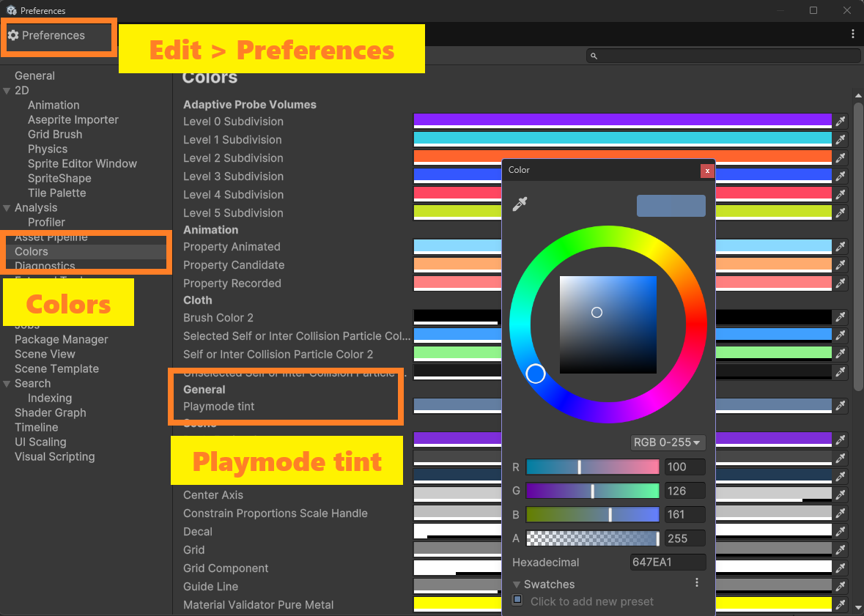This screenshot has width=864, height=616.
Task: Open RGB 0-255 mode dropdown
Action: click(668, 442)
